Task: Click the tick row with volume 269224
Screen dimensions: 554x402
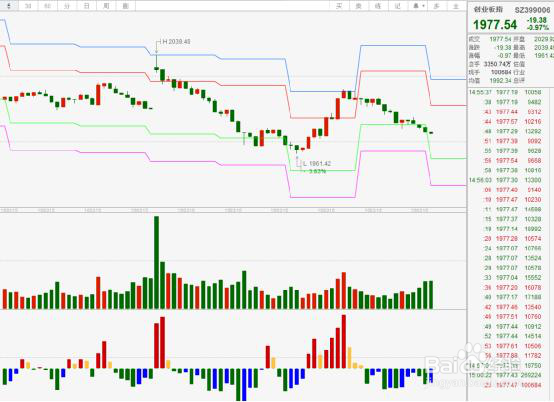Action: tap(505, 375)
